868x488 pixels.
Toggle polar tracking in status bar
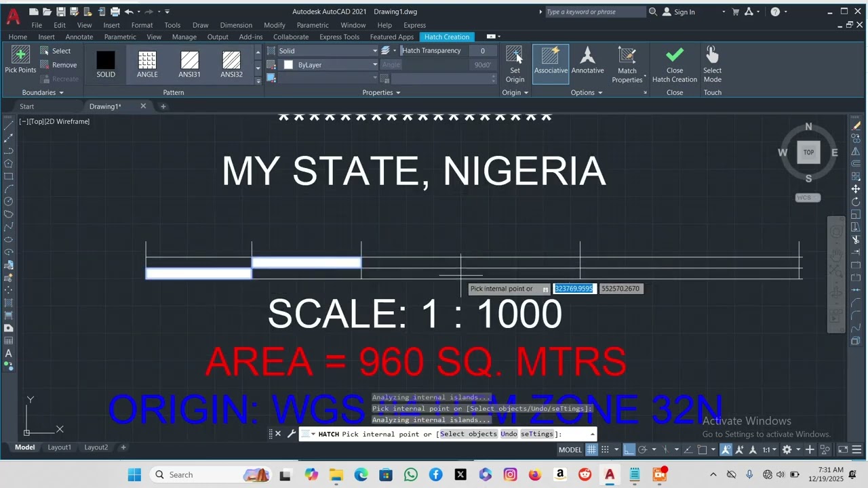pyautogui.click(x=642, y=449)
